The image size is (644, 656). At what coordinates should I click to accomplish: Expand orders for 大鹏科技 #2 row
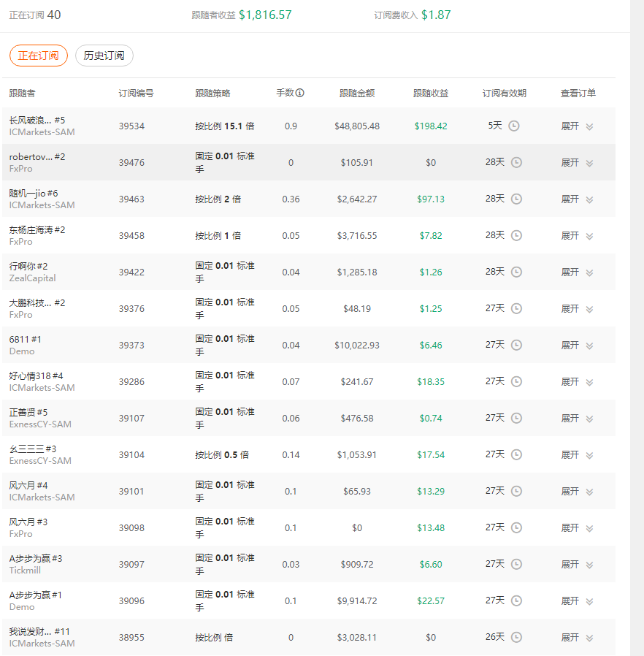click(x=577, y=309)
